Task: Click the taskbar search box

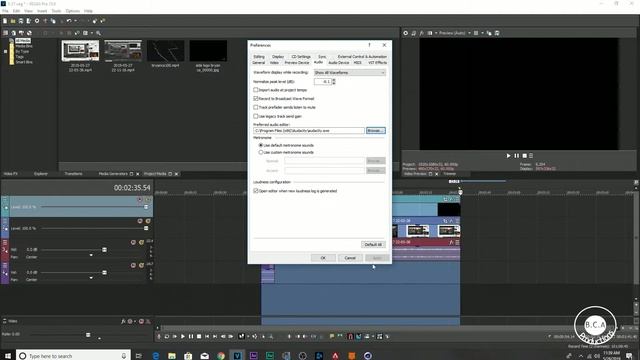Action: point(73,356)
